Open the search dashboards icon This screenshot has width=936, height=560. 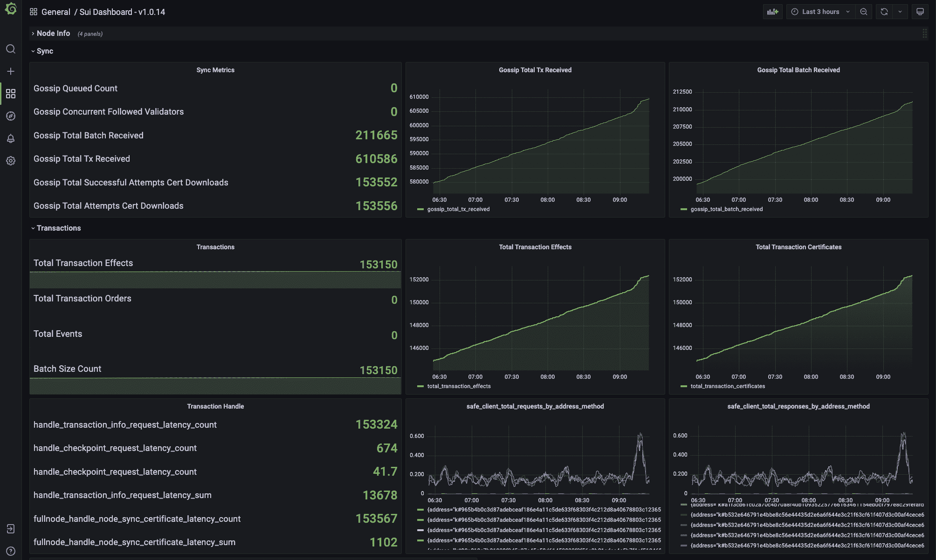[11, 49]
